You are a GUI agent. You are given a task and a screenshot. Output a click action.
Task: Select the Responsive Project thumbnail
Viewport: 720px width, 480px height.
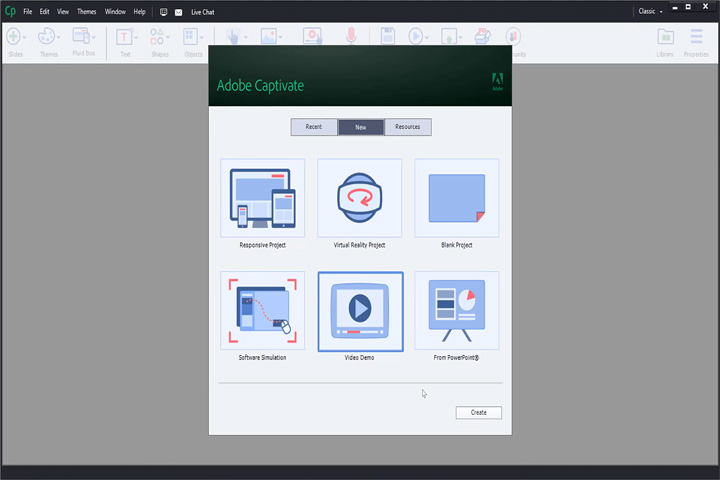pyautogui.click(x=263, y=198)
